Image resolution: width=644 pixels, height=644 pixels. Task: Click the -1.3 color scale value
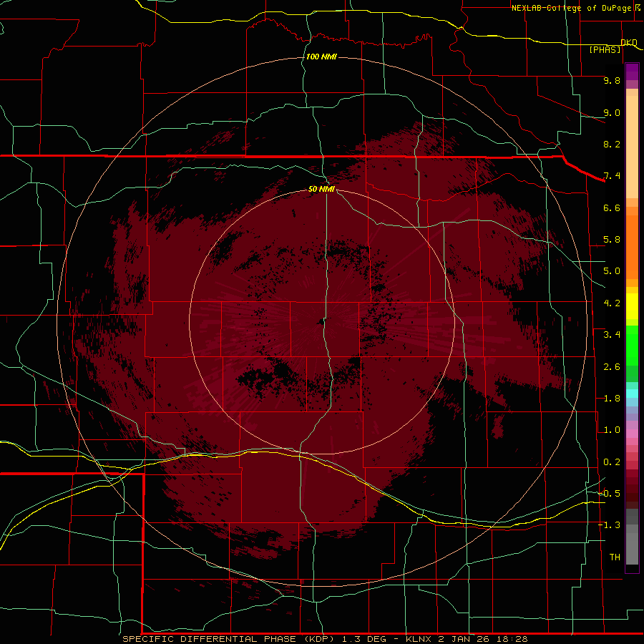(x=609, y=525)
